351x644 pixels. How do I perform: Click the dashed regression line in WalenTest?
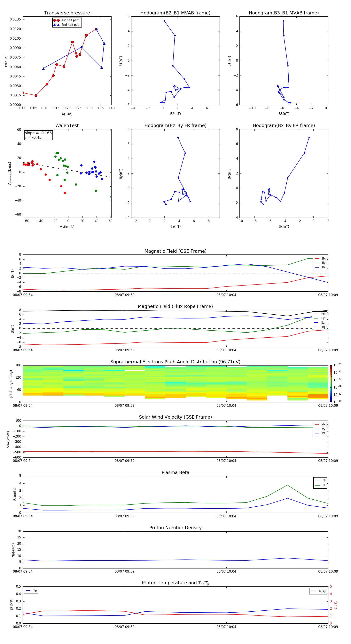tap(67, 170)
